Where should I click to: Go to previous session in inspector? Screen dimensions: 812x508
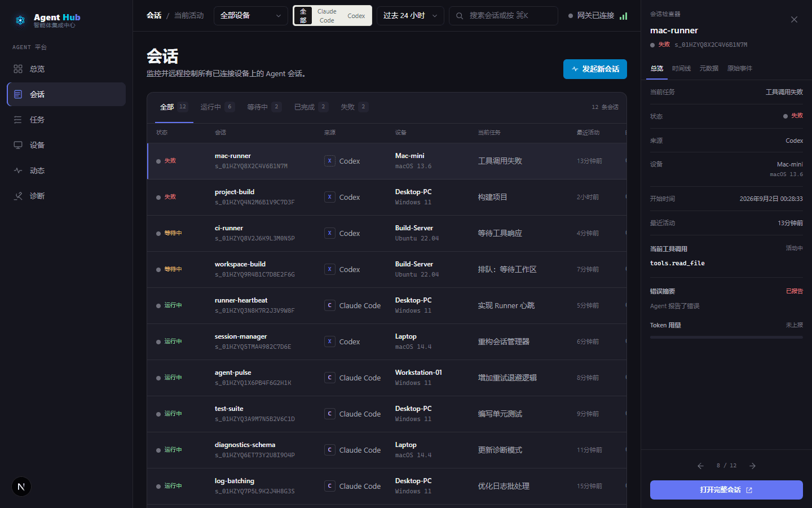click(700, 466)
